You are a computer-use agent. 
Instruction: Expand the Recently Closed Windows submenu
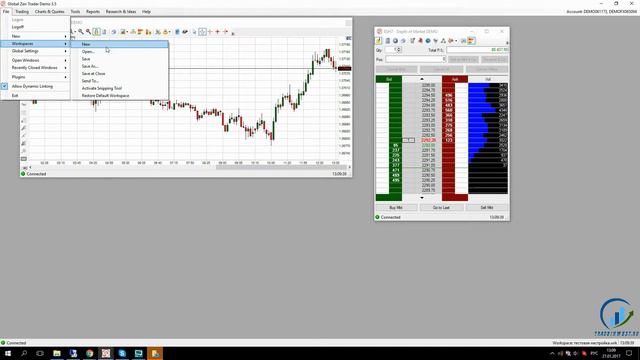(x=35, y=68)
